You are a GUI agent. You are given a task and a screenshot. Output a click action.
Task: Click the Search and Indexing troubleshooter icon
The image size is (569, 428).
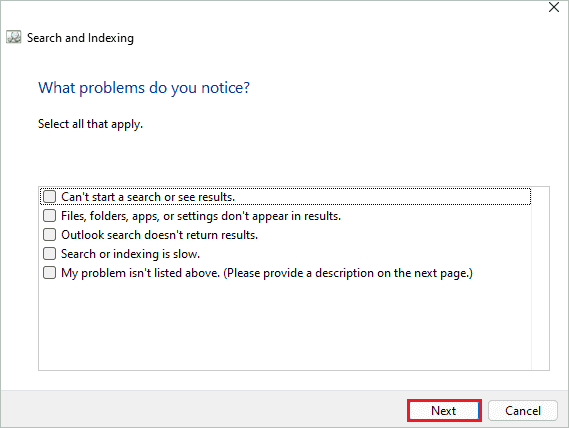coord(14,37)
